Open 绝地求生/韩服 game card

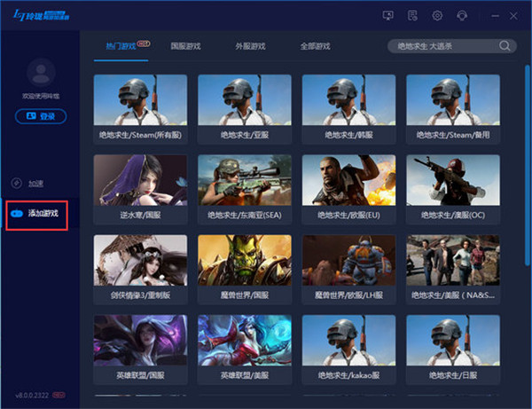coord(348,109)
